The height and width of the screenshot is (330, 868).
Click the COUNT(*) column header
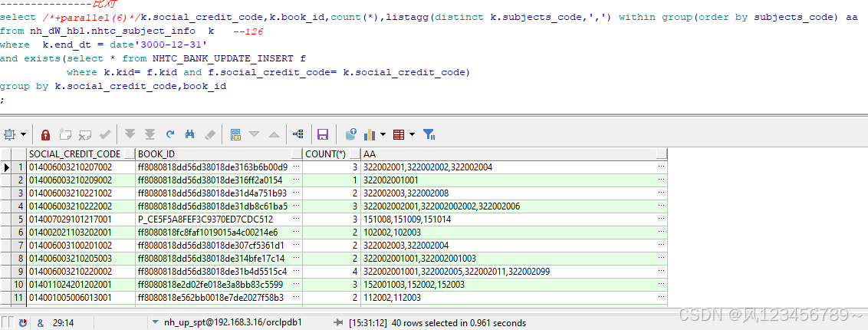point(331,153)
